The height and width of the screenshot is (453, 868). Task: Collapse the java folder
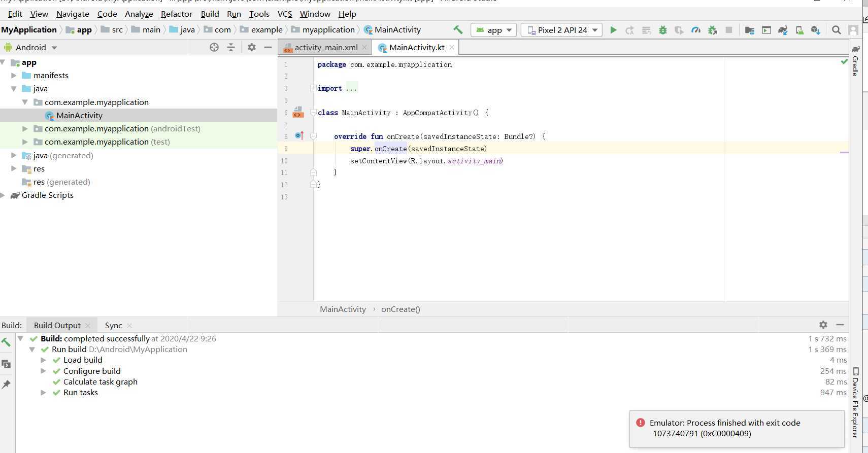(14, 88)
